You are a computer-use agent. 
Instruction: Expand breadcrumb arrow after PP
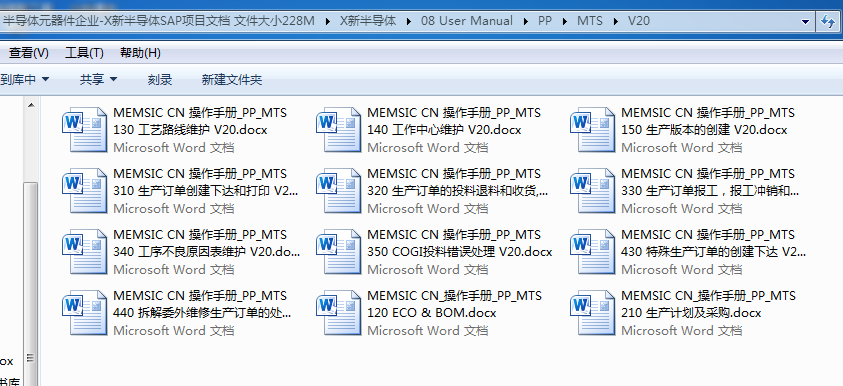click(x=565, y=22)
